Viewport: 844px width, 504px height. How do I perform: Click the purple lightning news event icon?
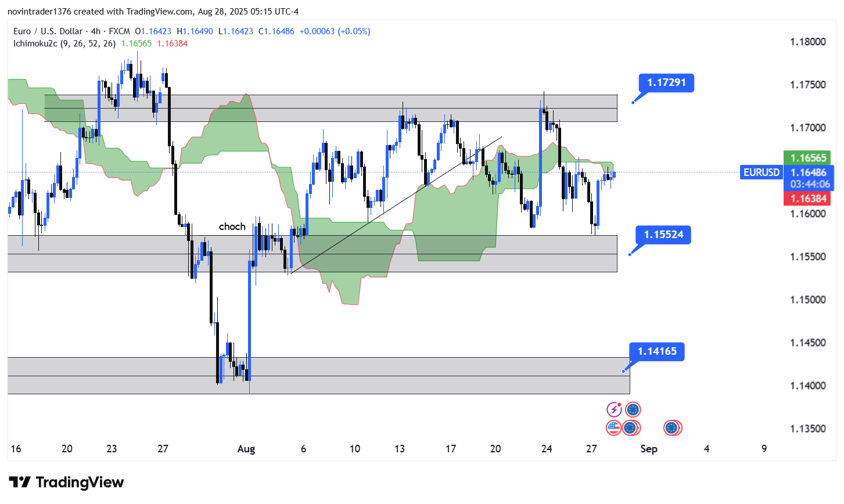(x=614, y=410)
